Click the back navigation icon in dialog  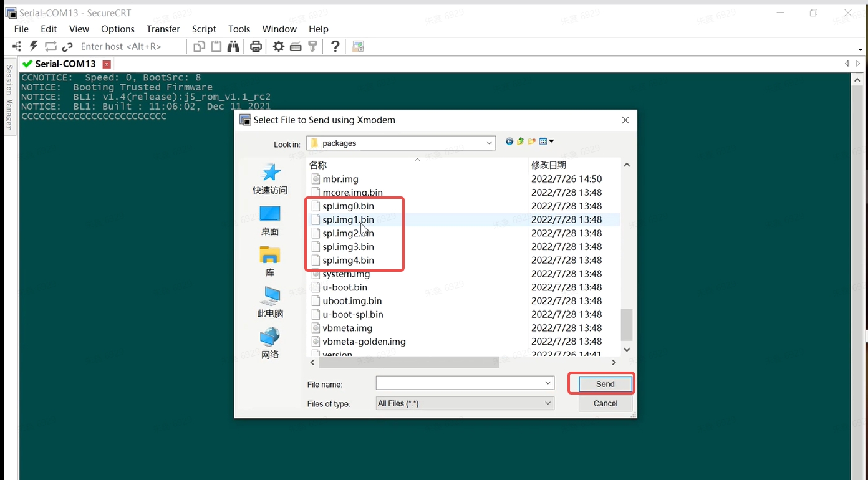509,142
